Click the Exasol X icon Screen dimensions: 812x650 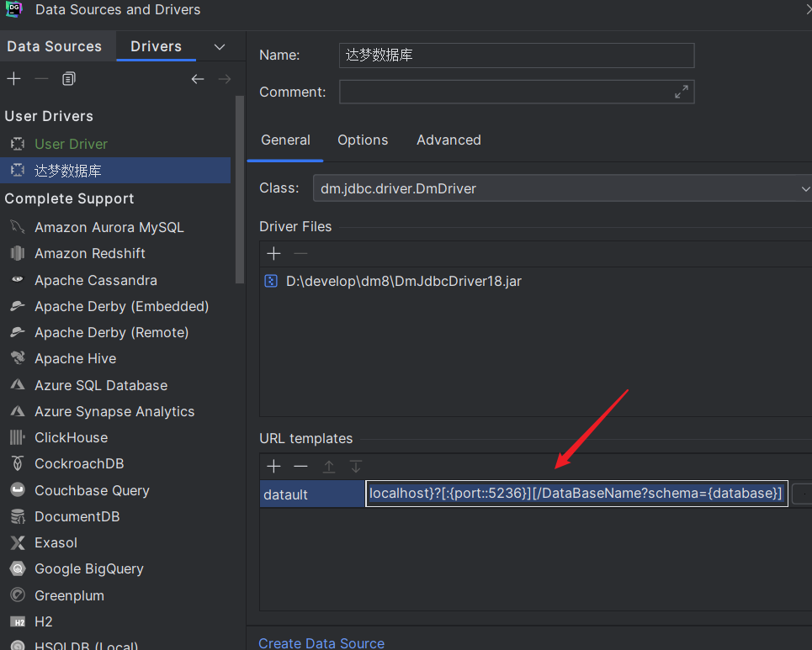18,542
